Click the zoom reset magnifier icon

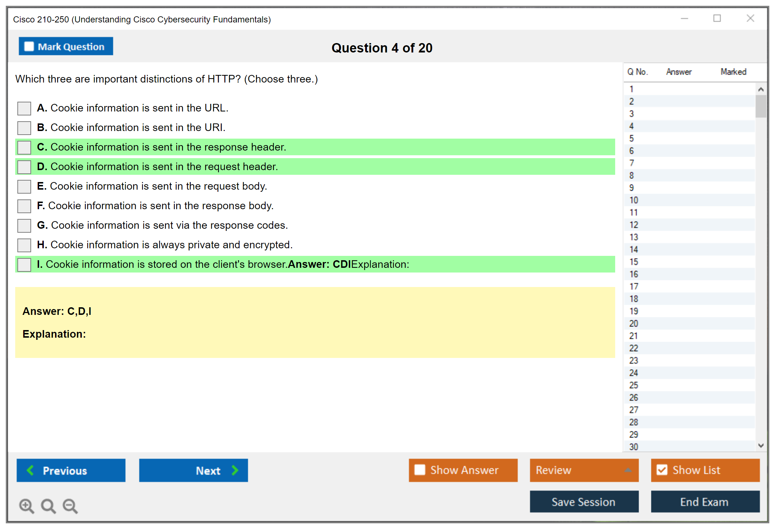click(x=48, y=506)
